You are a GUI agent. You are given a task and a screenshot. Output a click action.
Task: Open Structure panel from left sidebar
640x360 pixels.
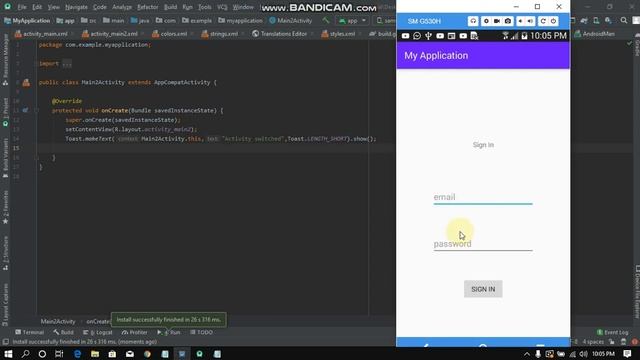tap(5, 253)
